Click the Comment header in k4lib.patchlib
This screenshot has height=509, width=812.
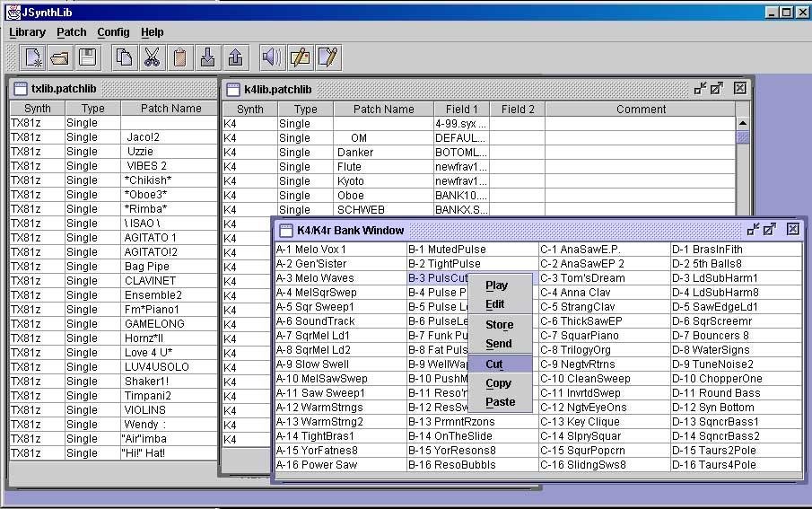[x=641, y=110]
